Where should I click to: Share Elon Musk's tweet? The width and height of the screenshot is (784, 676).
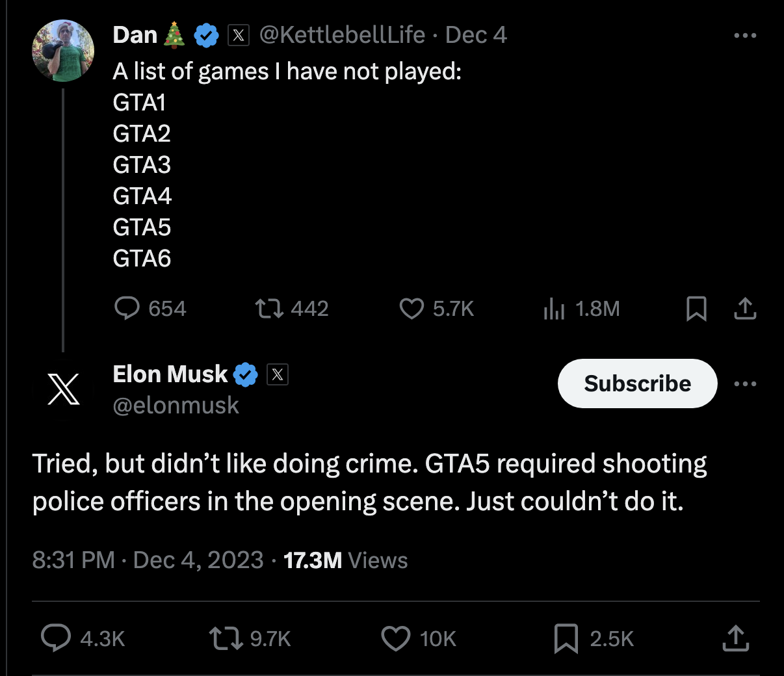coord(735,638)
